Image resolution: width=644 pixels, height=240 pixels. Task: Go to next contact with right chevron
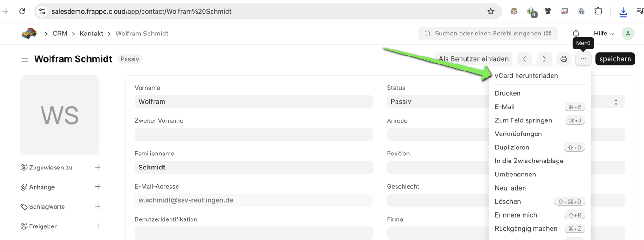click(x=544, y=59)
